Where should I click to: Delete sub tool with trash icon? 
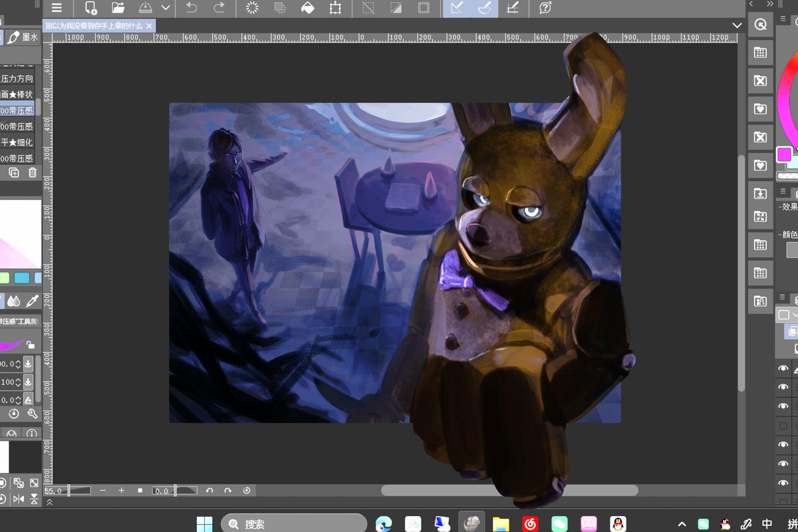click(32, 173)
